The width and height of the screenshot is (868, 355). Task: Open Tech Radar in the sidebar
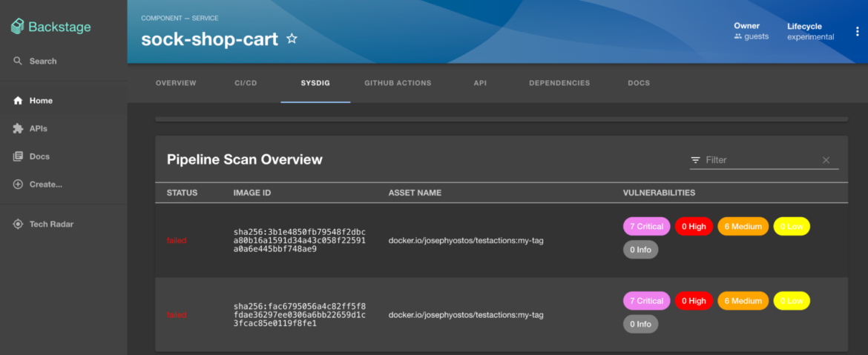click(x=51, y=224)
